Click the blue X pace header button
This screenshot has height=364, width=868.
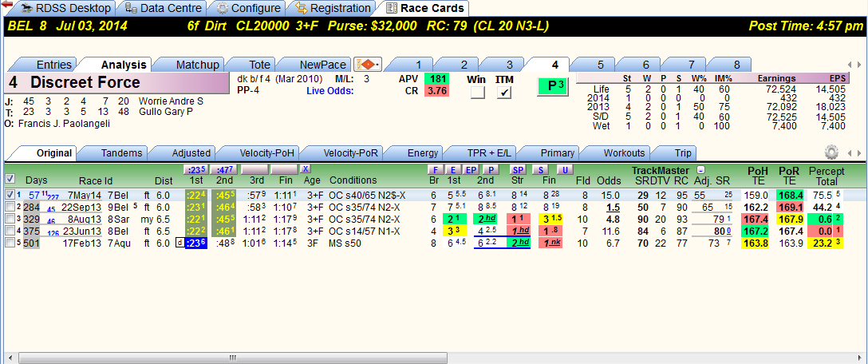pos(305,169)
